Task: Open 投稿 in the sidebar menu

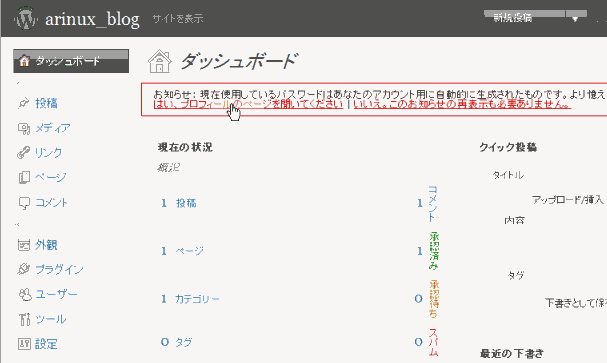Action: [46, 103]
